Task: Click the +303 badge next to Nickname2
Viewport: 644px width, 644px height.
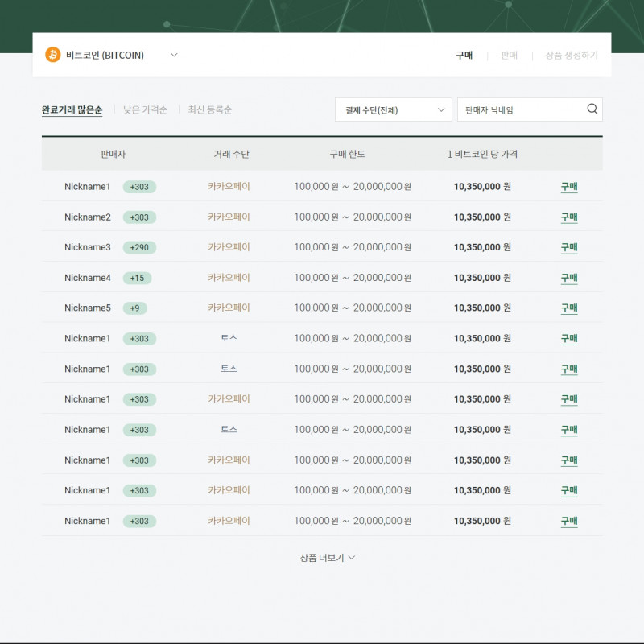Action: 139,217
